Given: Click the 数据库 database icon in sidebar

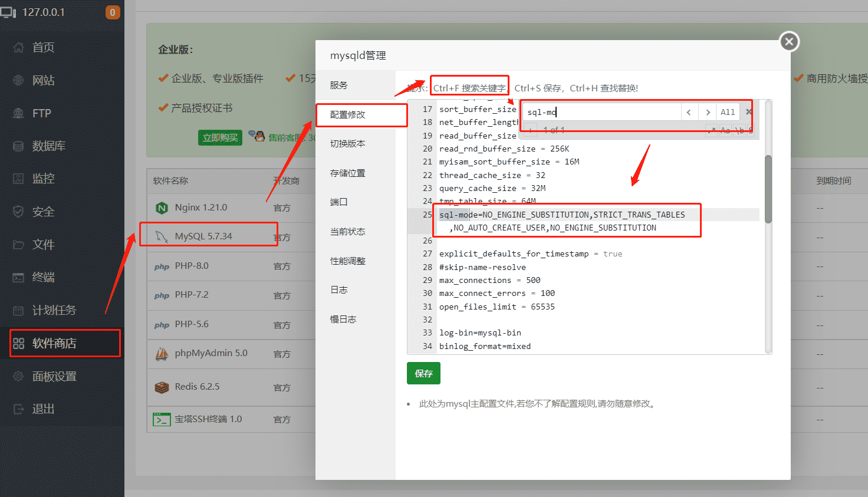Looking at the screenshot, I should (x=18, y=146).
